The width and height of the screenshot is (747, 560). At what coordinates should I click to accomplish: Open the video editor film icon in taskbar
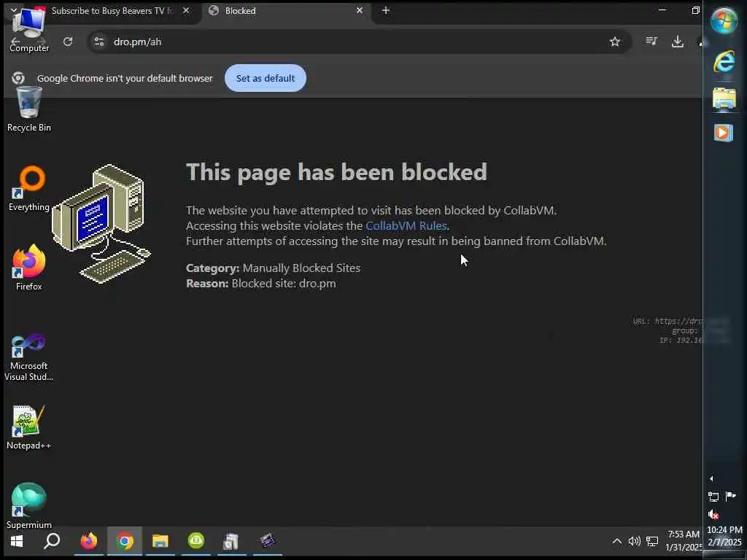click(268, 541)
